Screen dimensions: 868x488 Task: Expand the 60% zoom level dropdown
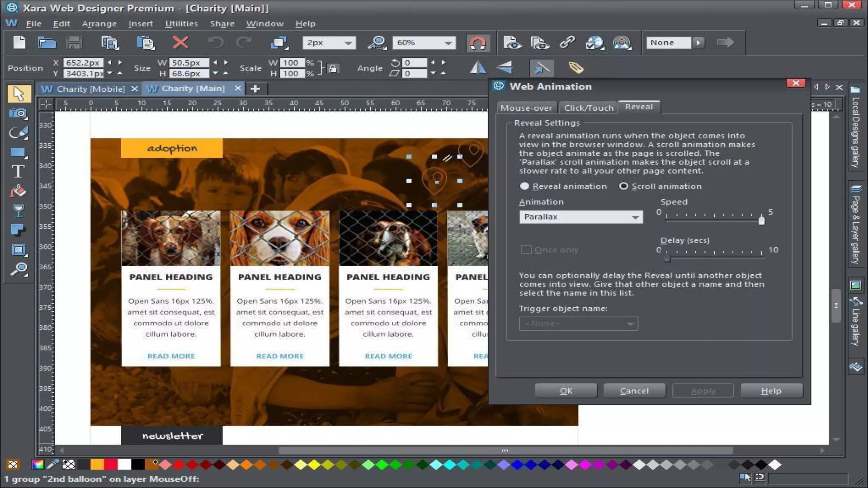pos(448,43)
